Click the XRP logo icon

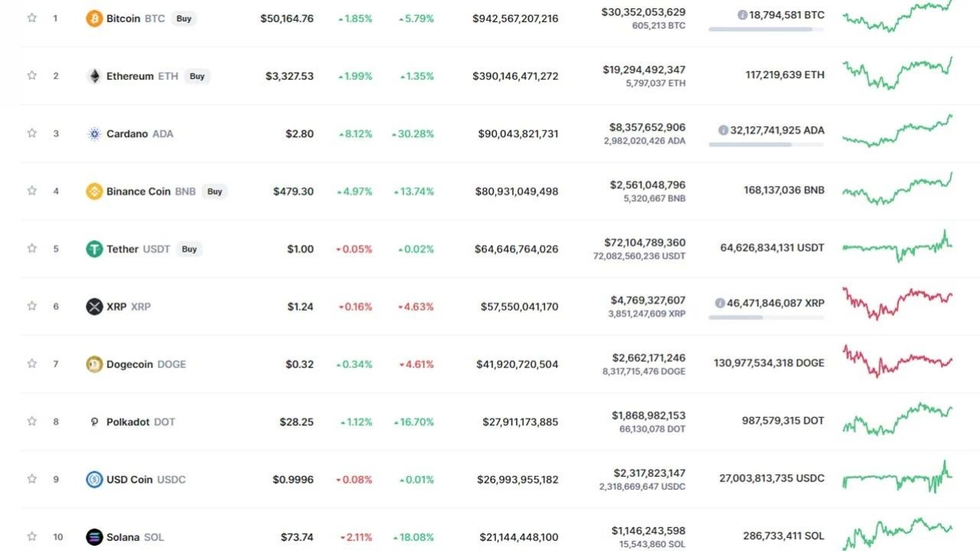93,306
